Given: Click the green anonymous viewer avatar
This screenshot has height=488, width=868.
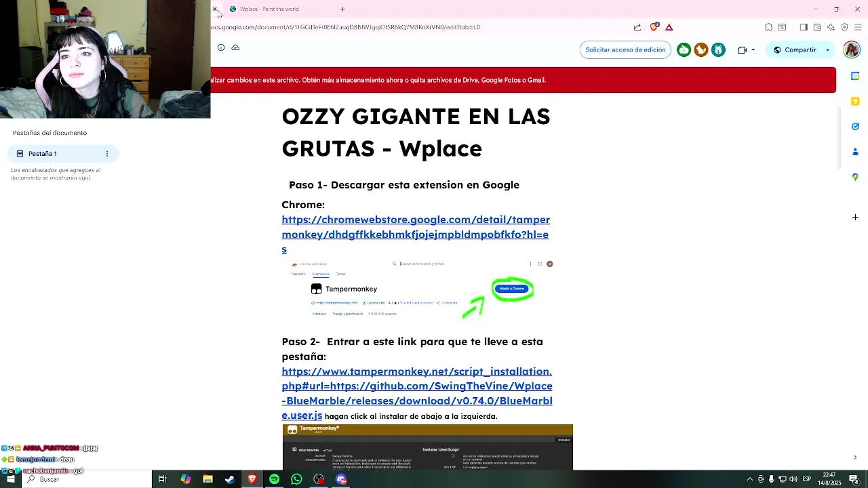Looking at the screenshot, I should pos(684,49).
